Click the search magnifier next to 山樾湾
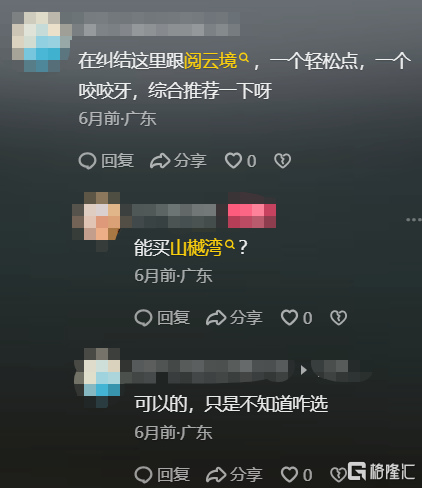This screenshot has width=422, height=488. tap(230, 245)
